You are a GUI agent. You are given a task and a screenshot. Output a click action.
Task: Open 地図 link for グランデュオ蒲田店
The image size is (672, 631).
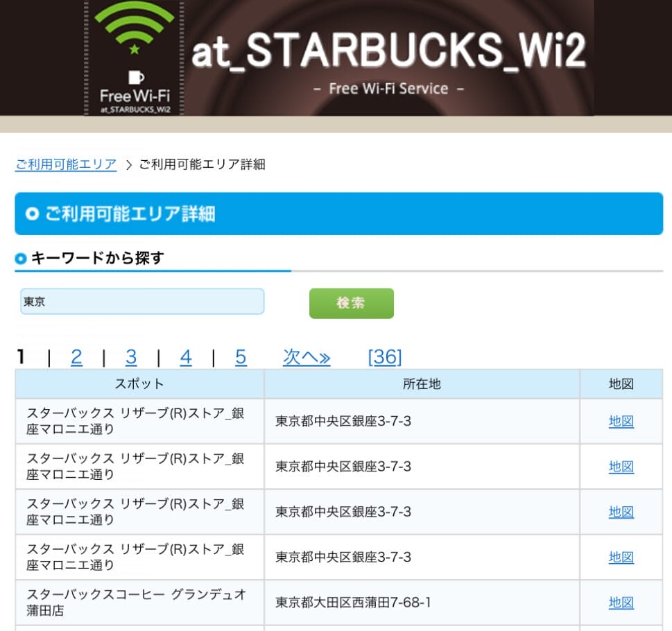click(x=620, y=603)
